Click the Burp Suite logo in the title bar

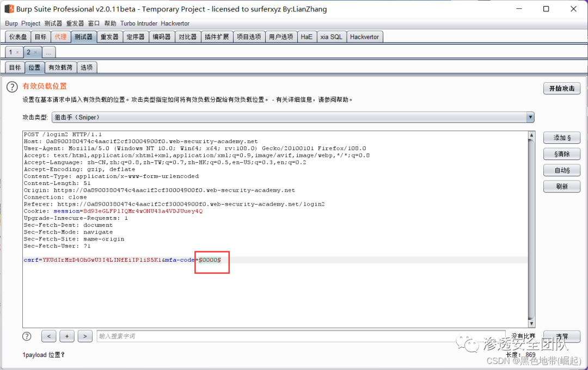click(x=9, y=9)
